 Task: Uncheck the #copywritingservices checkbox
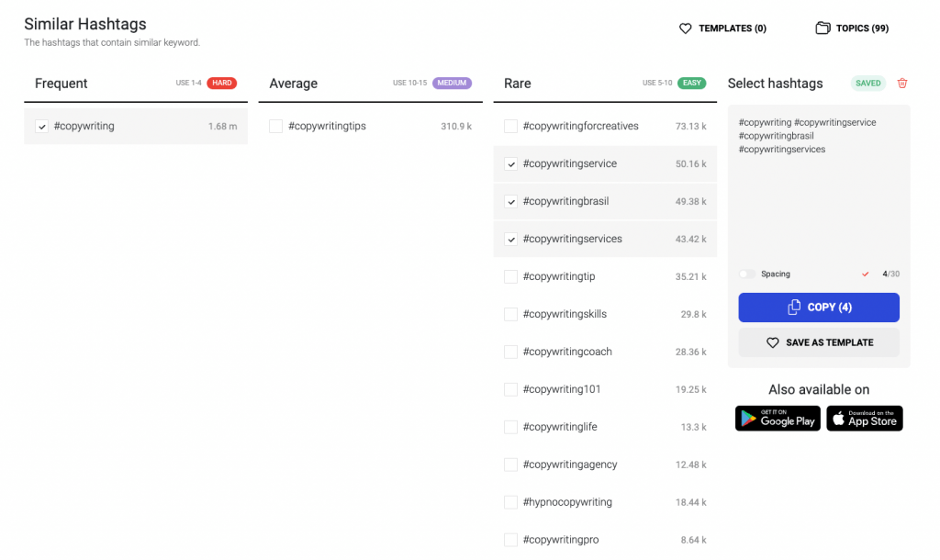tap(510, 240)
